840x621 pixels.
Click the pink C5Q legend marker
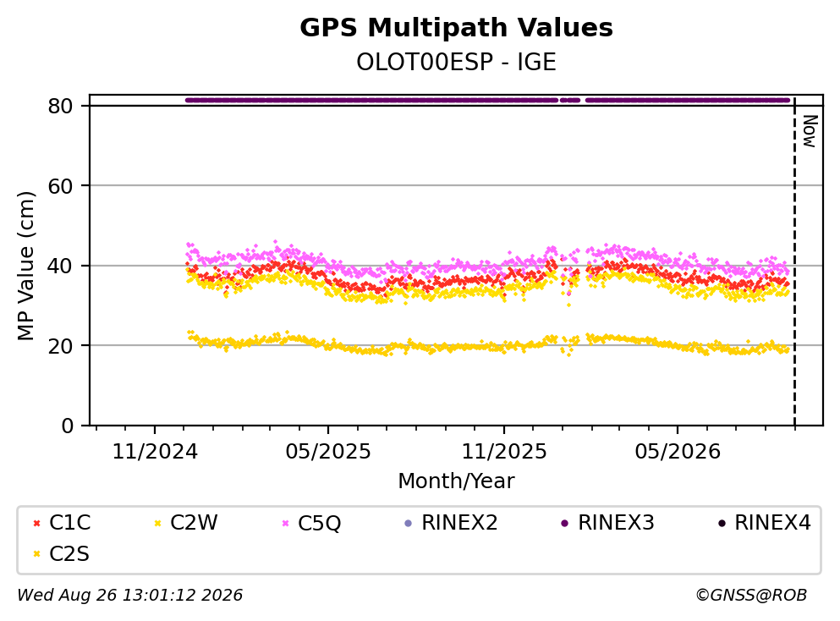[285, 523]
